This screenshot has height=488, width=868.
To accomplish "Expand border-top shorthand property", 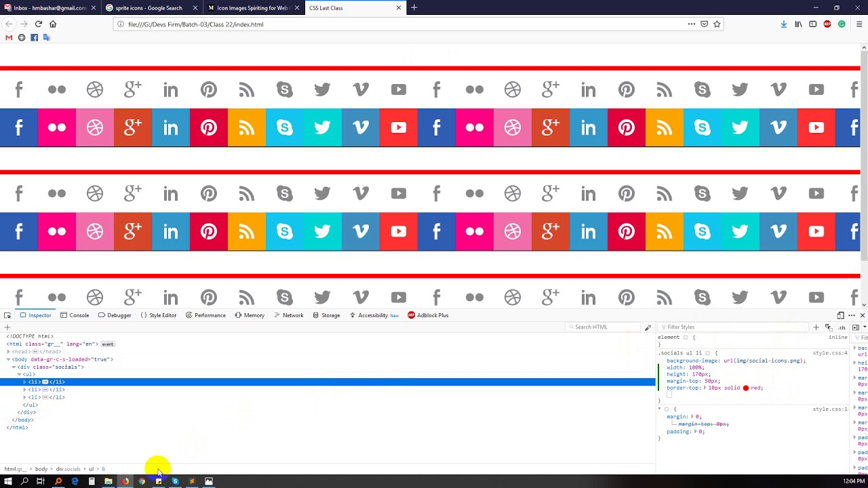I will click(707, 388).
